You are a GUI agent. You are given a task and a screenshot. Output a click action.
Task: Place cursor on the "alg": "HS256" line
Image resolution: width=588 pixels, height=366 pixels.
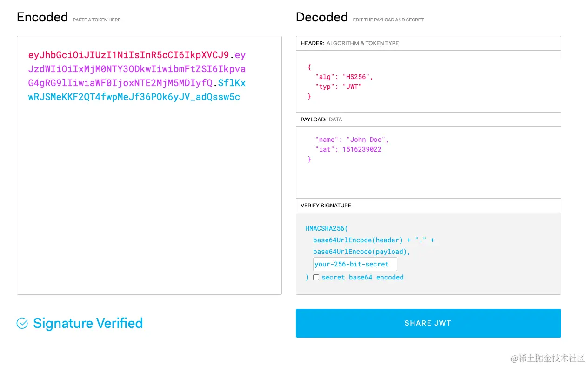tap(344, 77)
